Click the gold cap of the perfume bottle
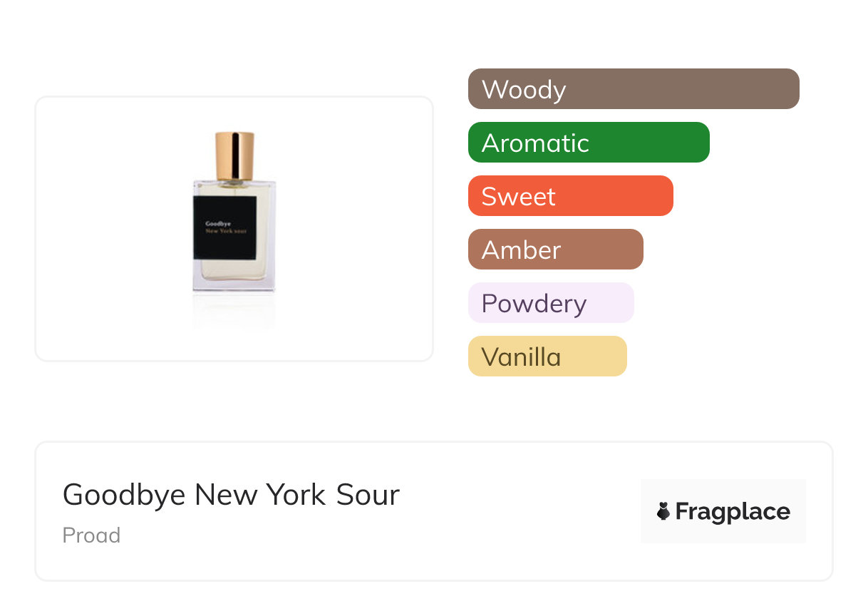This screenshot has width=868, height=616. (234, 155)
